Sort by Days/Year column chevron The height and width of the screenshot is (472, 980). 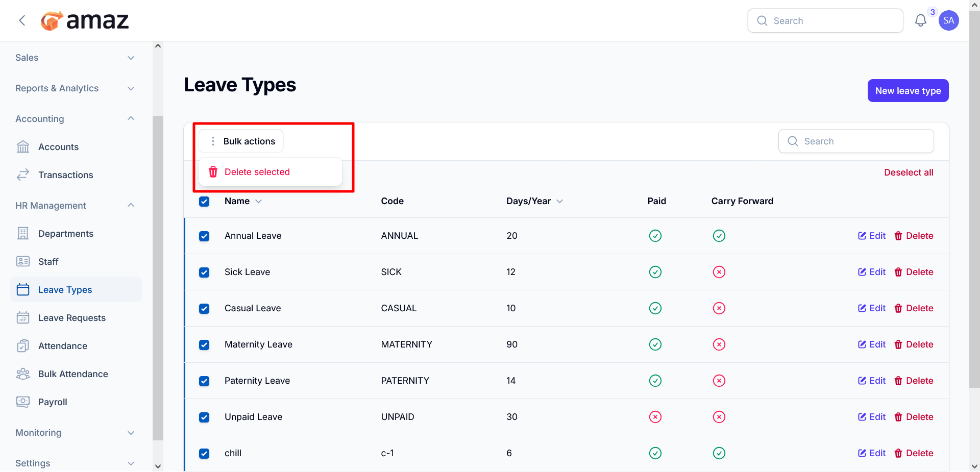[560, 202]
